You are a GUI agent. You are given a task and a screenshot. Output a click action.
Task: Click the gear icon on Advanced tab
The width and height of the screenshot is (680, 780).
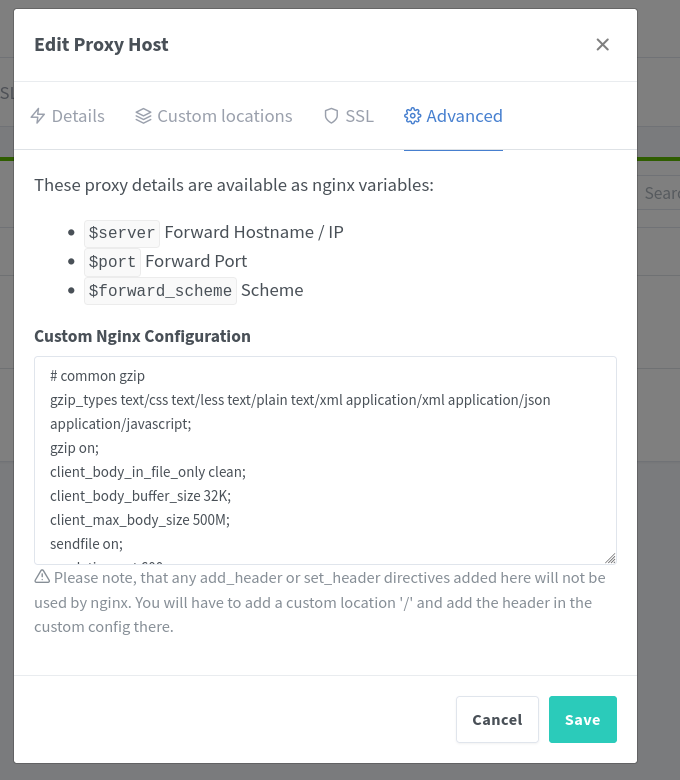point(412,116)
